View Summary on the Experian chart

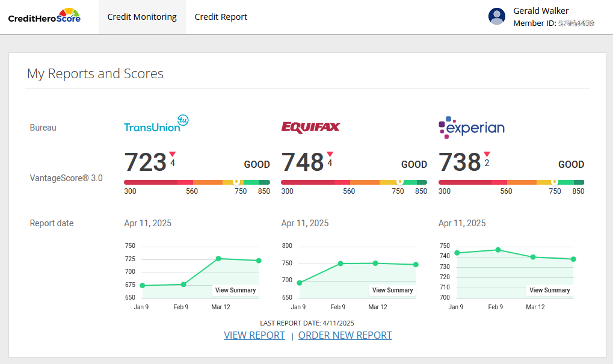pyautogui.click(x=550, y=290)
